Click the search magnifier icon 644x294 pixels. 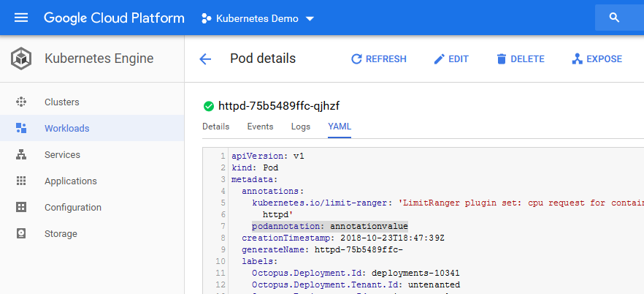click(614, 18)
